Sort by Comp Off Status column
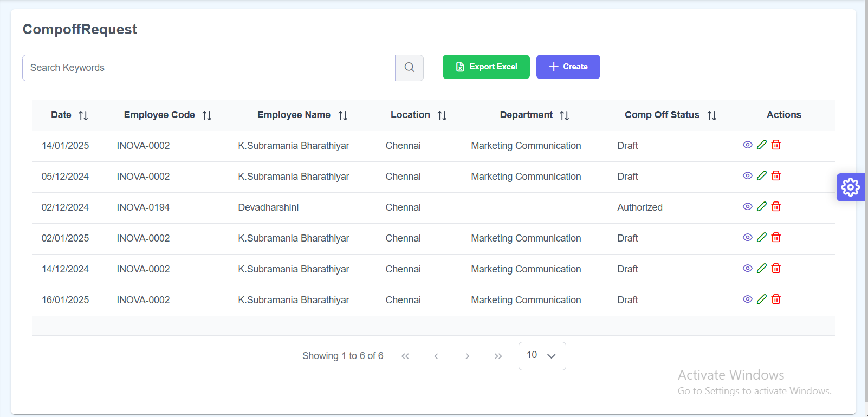Viewport: 868px width, 417px height. (711, 115)
